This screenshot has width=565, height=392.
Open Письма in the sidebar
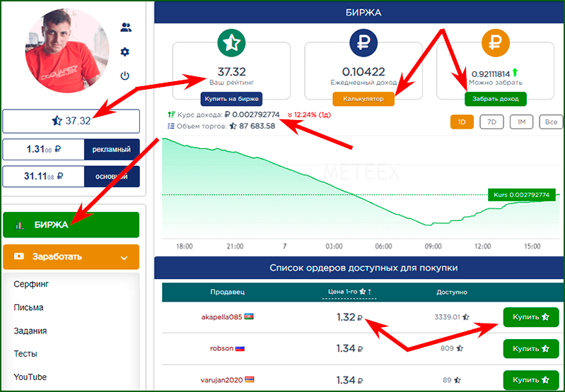(x=28, y=308)
